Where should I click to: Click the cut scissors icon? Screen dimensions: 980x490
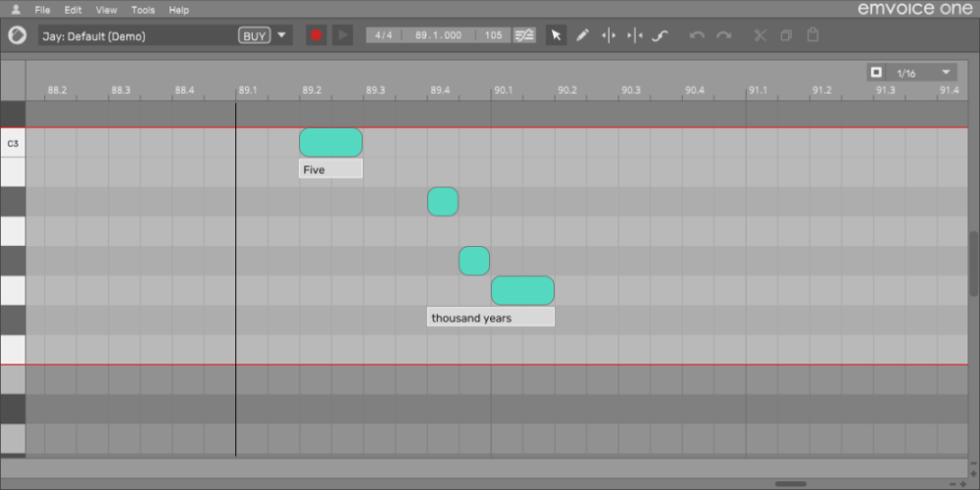tap(760, 35)
